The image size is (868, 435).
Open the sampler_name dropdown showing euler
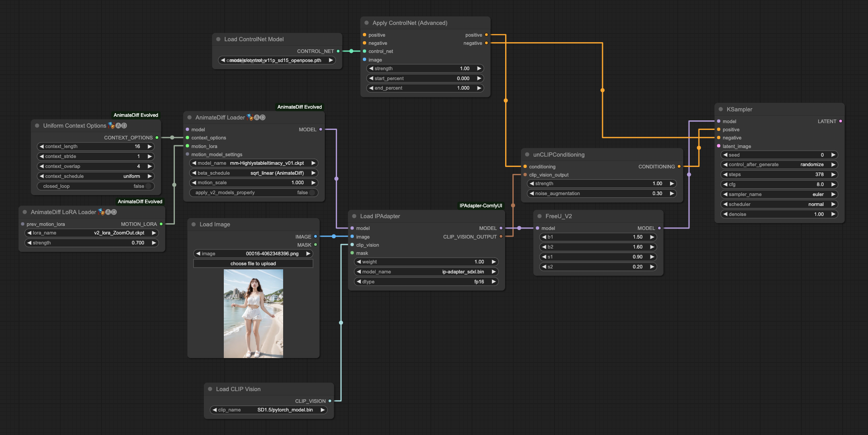pyautogui.click(x=778, y=194)
